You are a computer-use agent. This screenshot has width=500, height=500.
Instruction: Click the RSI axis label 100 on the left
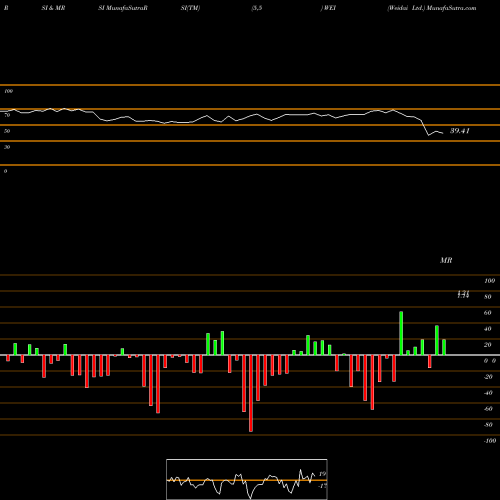pos(8,91)
